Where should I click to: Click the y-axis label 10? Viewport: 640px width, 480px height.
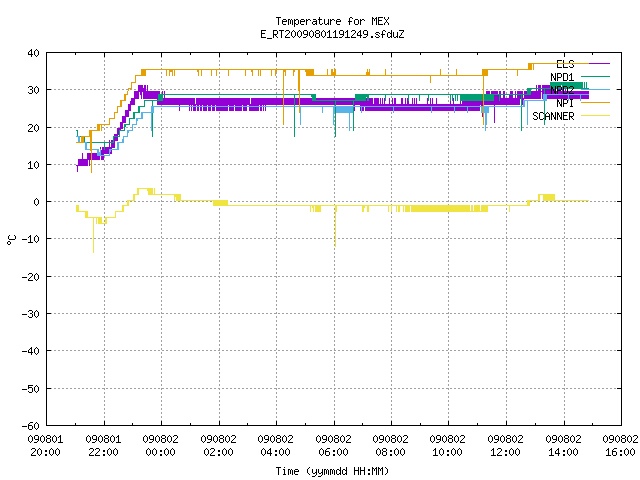(x=33, y=165)
